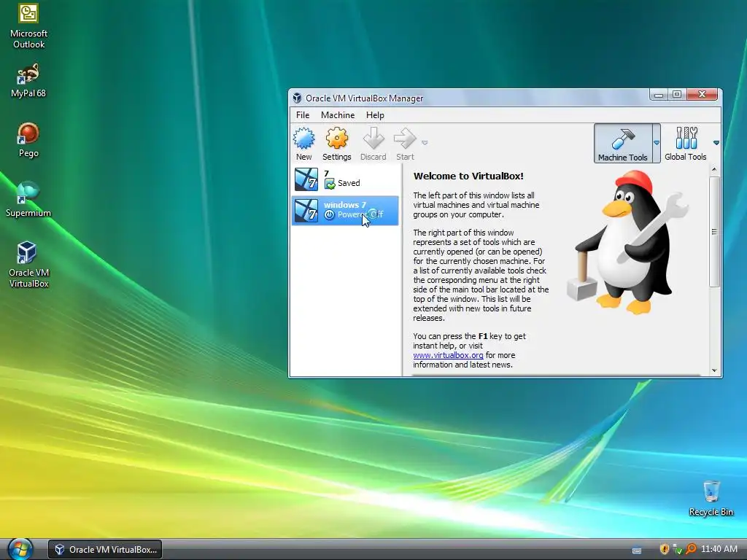The image size is (747, 560).
Task: Open the Machine menu
Action: click(338, 114)
